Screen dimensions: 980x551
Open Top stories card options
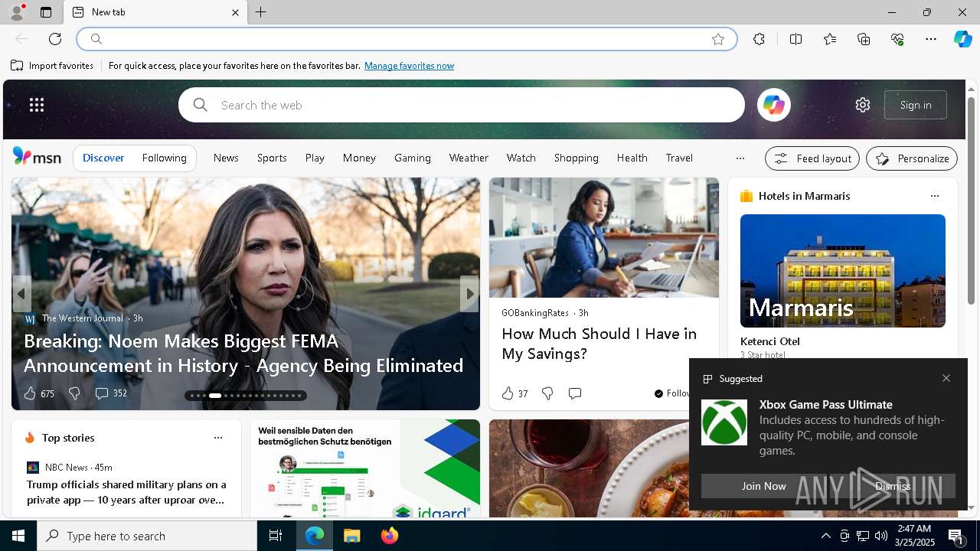pos(217,438)
